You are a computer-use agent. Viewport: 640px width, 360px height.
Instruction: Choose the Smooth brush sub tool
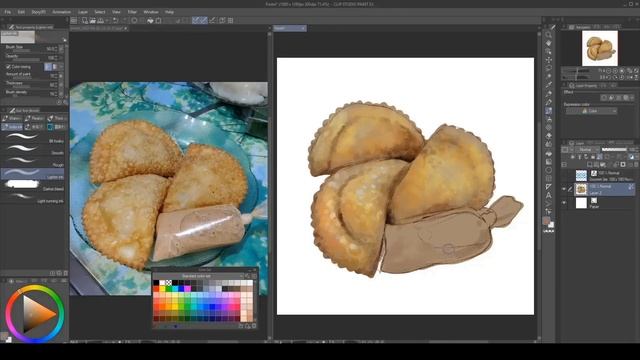coord(33,149)
